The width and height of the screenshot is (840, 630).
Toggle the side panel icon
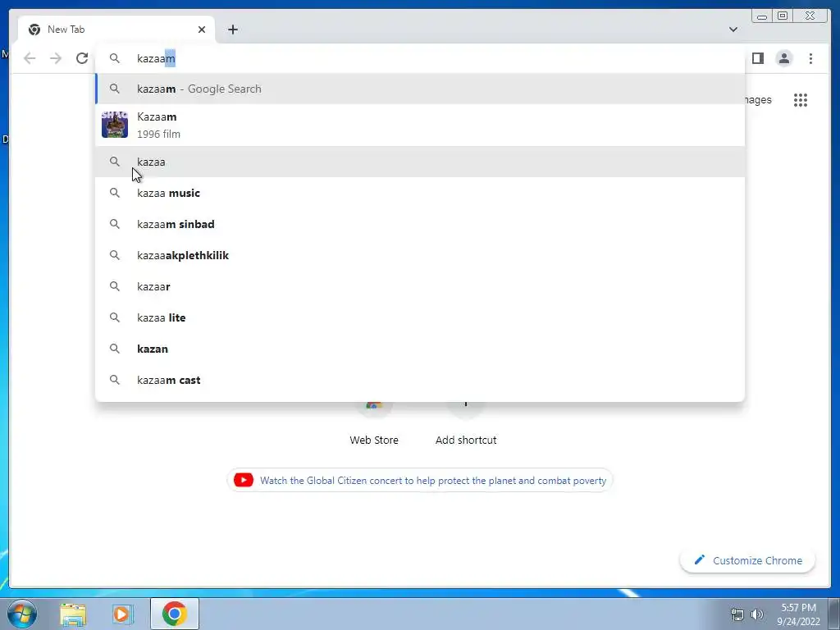757,58
